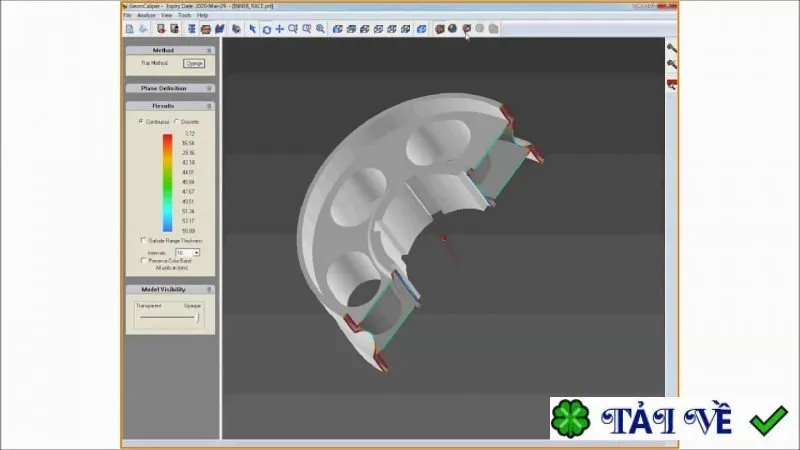Click the dark sphere shading icon
The height and width of the screenshot is (450, 800).
point(453,29)
